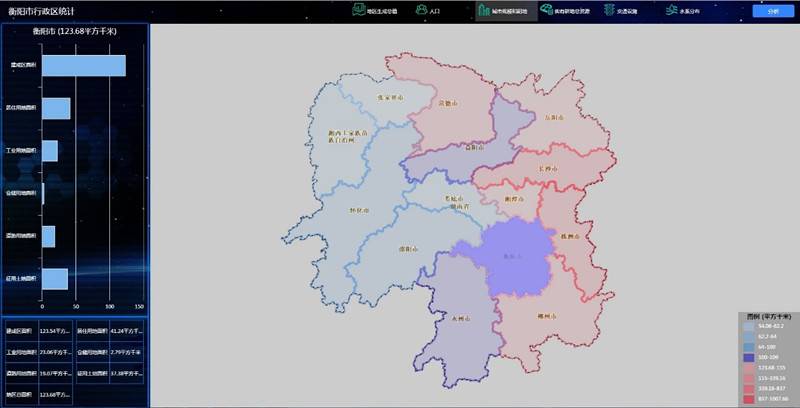
Task: Click the 征用土地面积 bar at chart bottom
Action: click(x=55, y=279)
